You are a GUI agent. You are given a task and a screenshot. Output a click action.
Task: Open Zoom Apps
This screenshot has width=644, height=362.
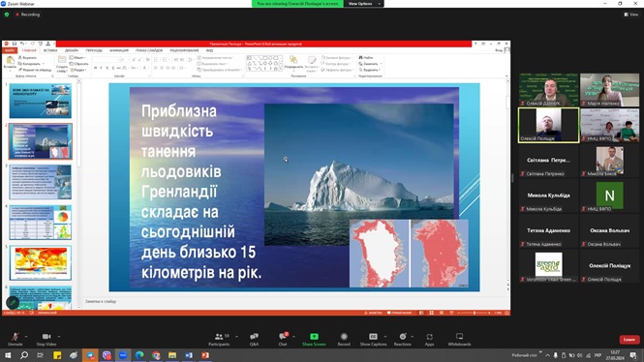pyautogui.click(x=429, y=339)
